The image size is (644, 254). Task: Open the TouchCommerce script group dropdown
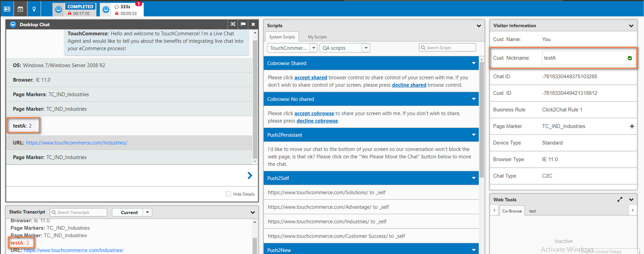click(x=314, y=48)
